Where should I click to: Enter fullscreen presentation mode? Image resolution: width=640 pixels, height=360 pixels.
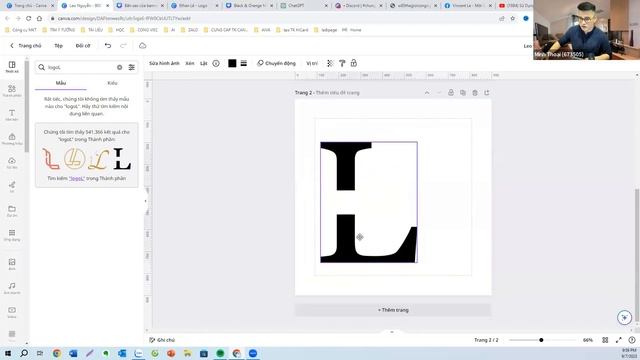point(618,340)
